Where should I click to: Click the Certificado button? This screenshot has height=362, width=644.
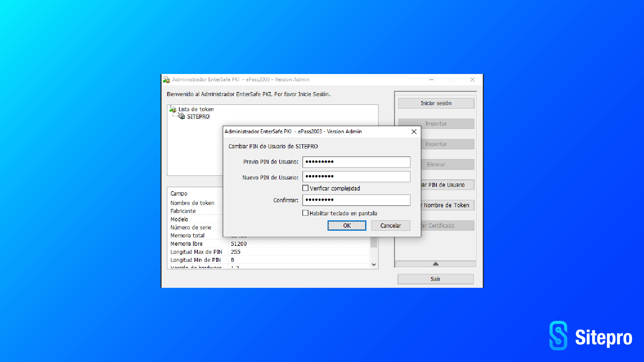[448, 226]
